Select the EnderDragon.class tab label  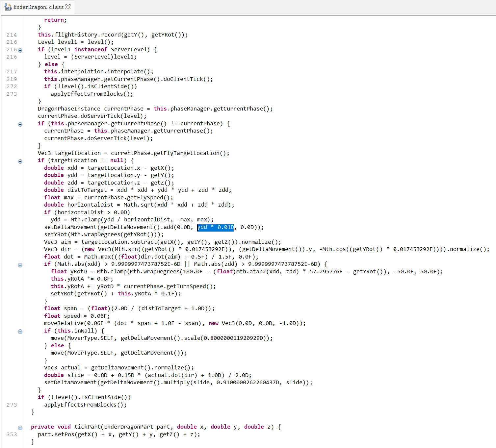38,7
